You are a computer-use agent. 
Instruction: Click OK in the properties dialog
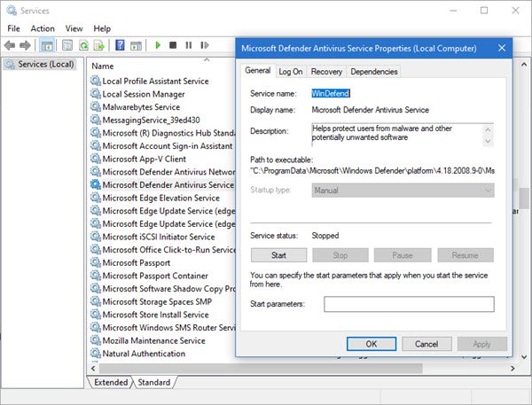(372, 344)
